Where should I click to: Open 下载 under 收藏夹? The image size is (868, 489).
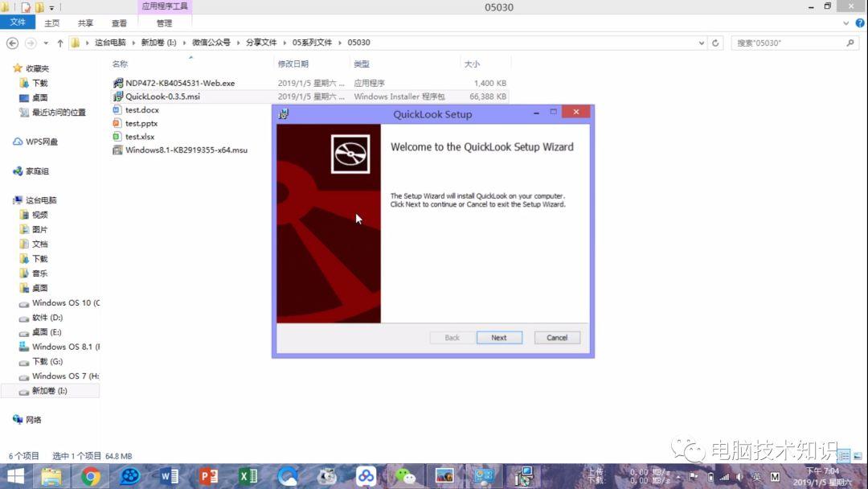click(x=40, y=83)
